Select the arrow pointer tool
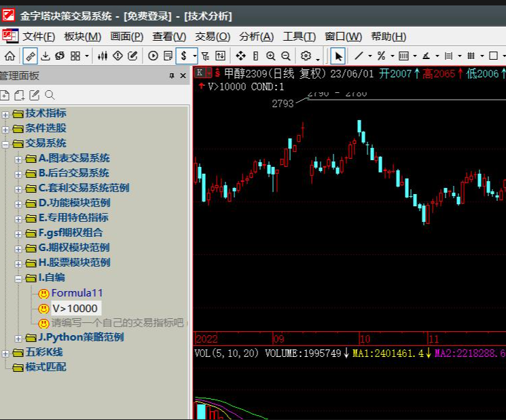The height and width of the screenshot is (420, 506). [338, 56]
